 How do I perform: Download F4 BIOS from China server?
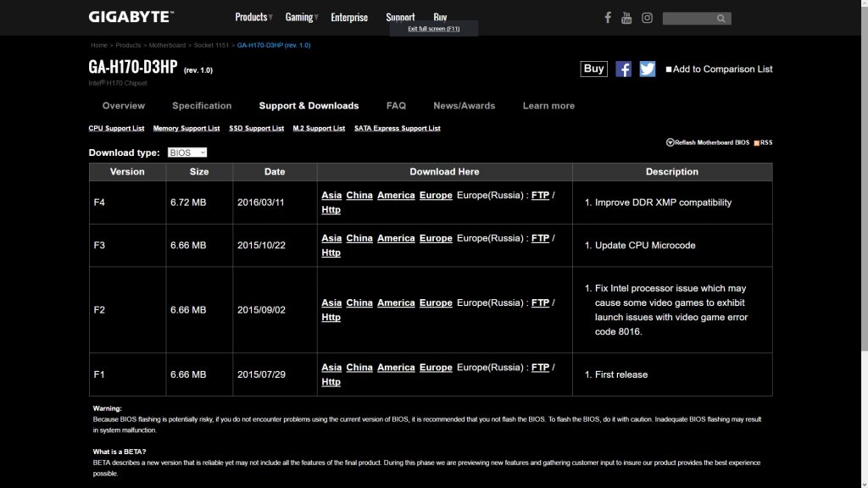(359, 196)
